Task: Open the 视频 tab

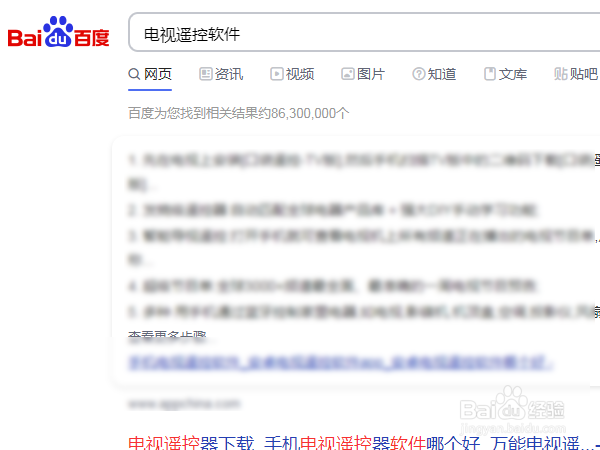Action: [292, 74]
